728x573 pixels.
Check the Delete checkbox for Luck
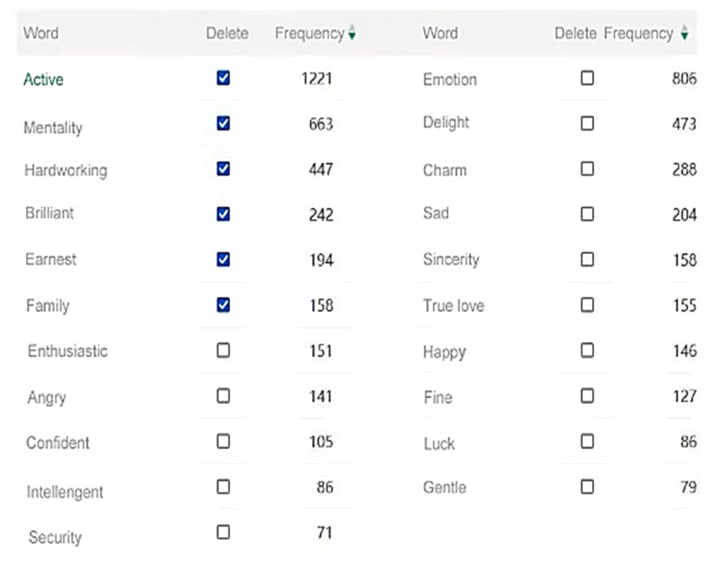point(587,441)
